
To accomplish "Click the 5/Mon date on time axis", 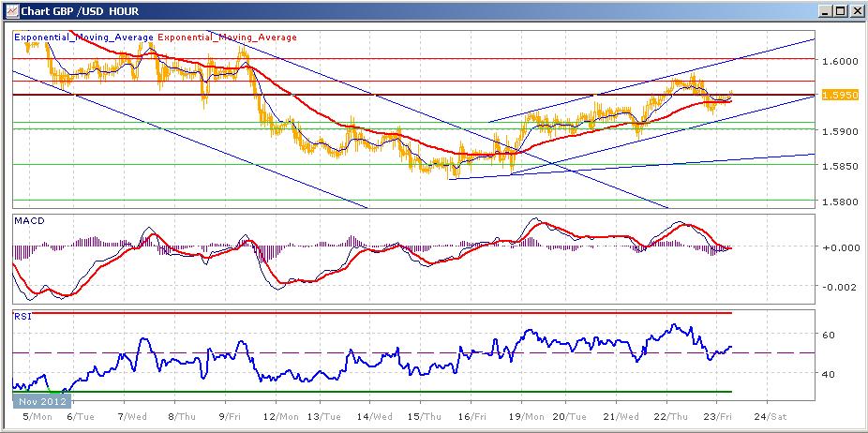I will click(x=39, y=416).
